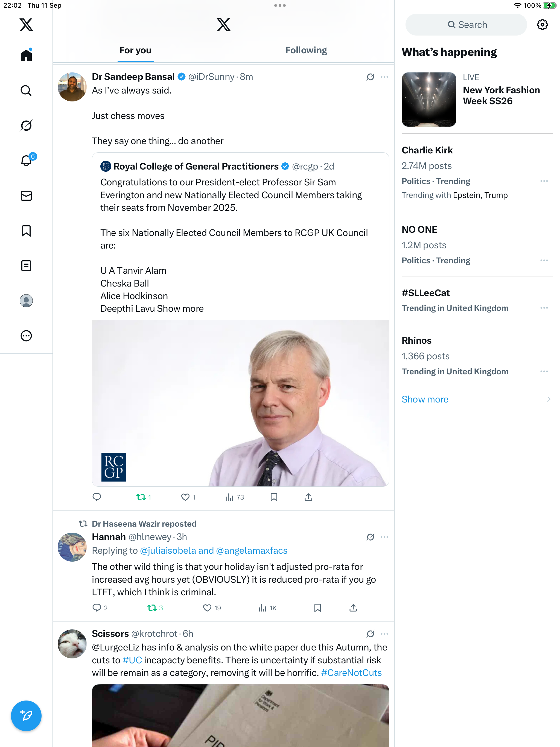Select the For you tab
The image size is (560, 747).
135,50
